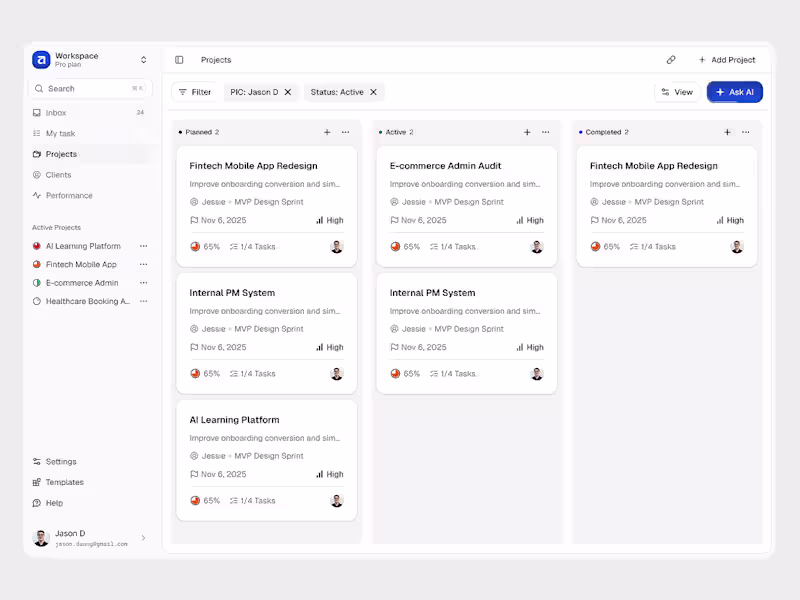Click the search magnifier icon
Image resolution: width=800 pixels, height=600 pixels.
click(x=41, y=88)
